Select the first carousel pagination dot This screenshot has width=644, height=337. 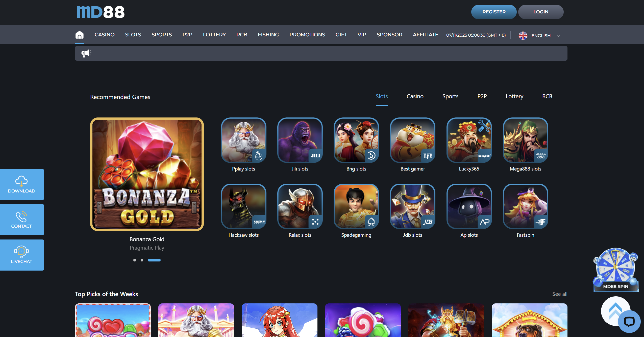click(135, 260)
